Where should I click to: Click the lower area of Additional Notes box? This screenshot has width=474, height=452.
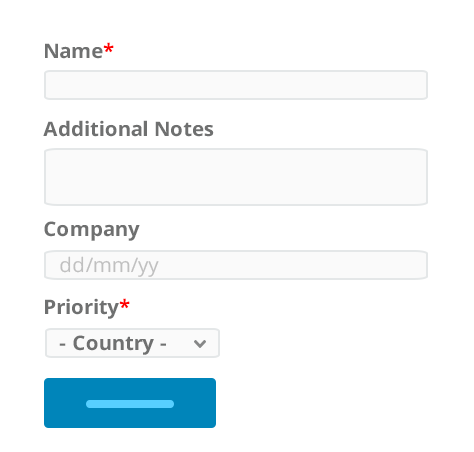click(236, 195)
